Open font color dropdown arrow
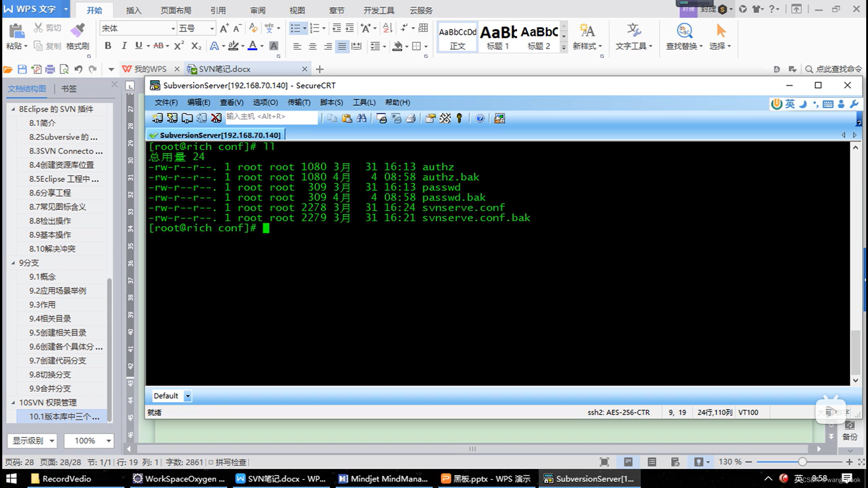868x488 pixels. (x=262, y=46)
